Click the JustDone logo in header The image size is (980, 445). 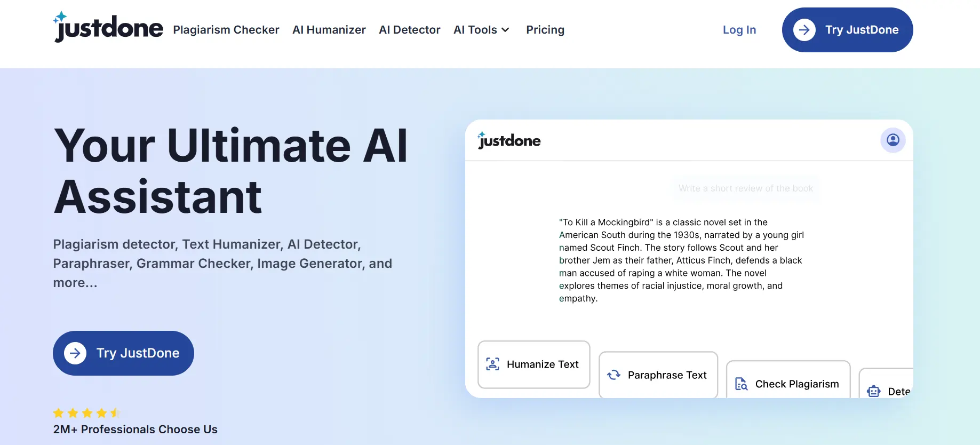click(x=108, y=28)
